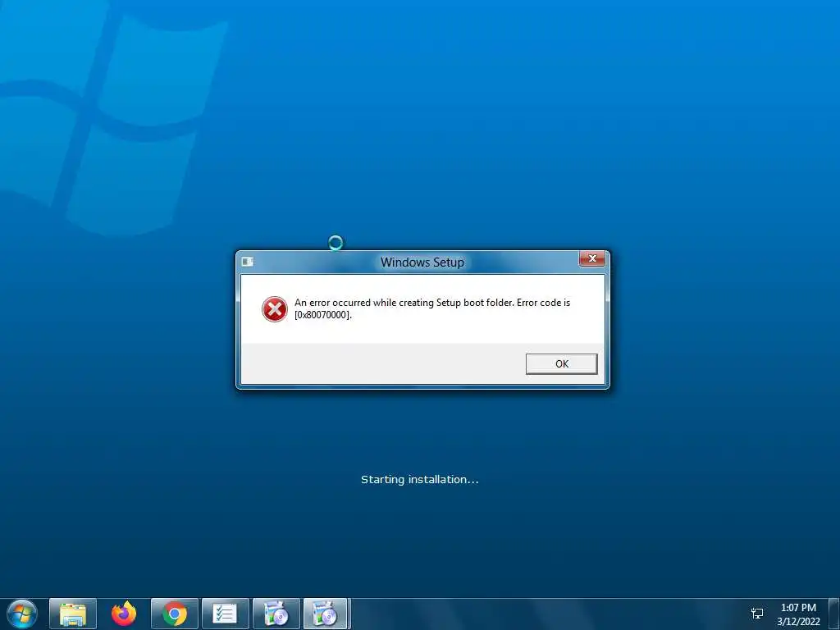840x630 pixels.
Task: Click the network status tray icon
Action: (x=757, y=614)
